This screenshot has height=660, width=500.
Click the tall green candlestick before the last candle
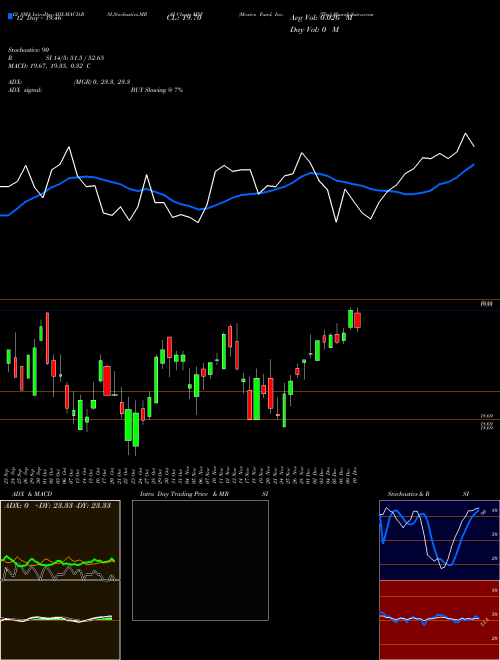350,319
